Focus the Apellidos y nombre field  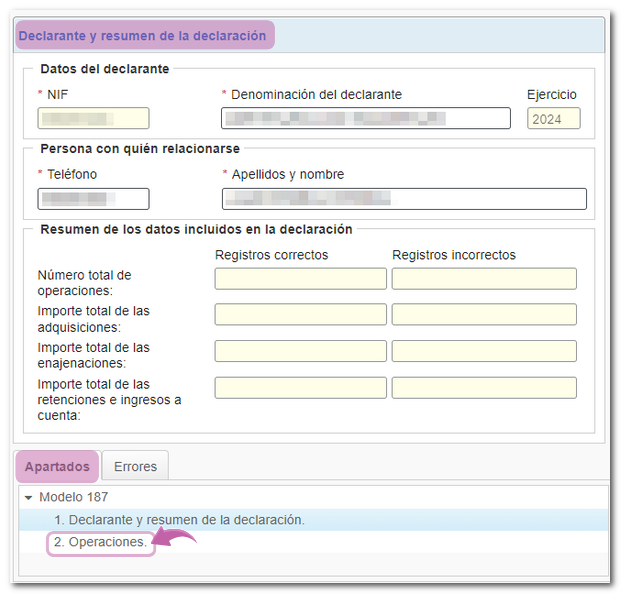tap(403, 199)
